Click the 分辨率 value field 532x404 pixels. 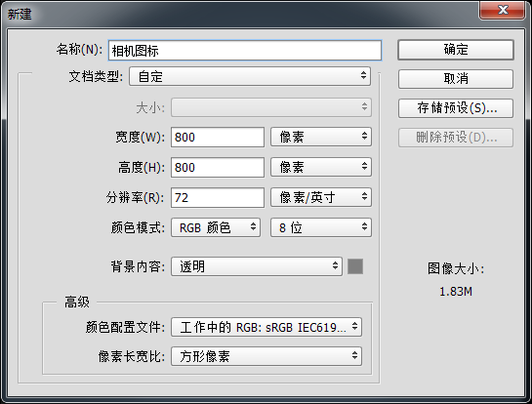(x=218, y=197)
